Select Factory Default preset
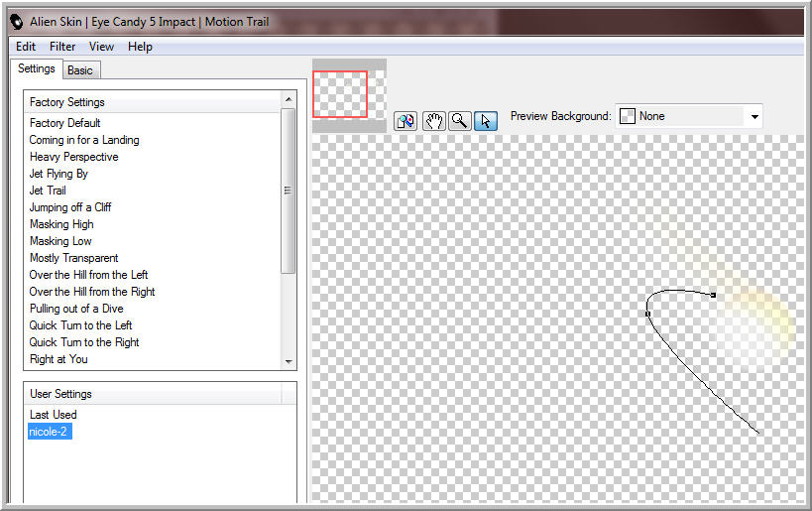812x511 pixels. [64, 123]
